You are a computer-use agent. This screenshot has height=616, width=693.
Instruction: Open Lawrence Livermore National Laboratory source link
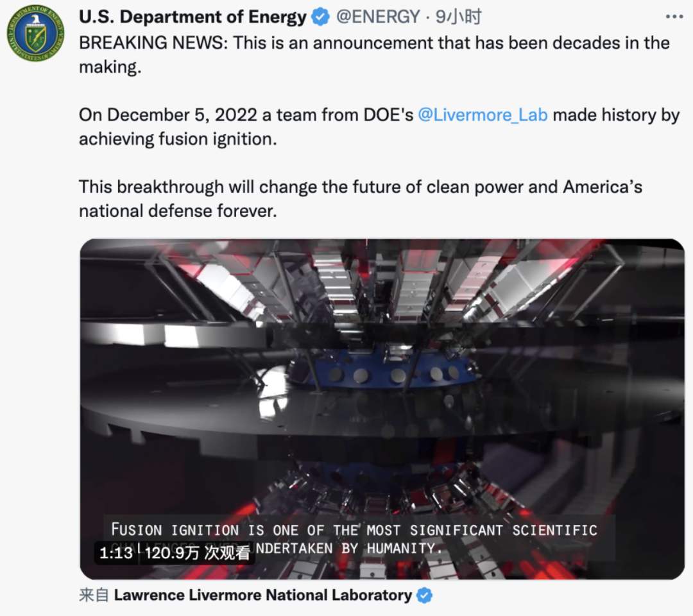pos(262,595)
